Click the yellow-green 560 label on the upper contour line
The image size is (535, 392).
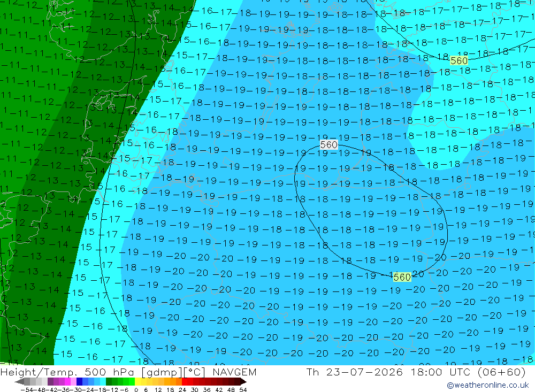pyautogui.click(x=459, y=61)
